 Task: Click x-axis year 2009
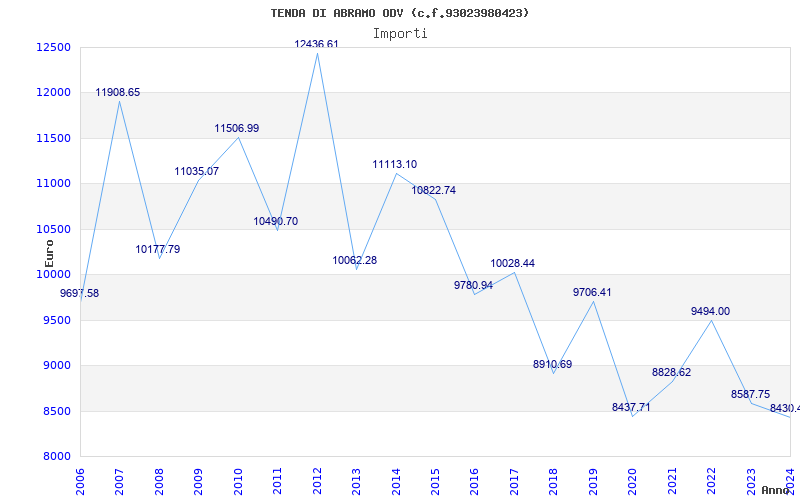(198, 481)
